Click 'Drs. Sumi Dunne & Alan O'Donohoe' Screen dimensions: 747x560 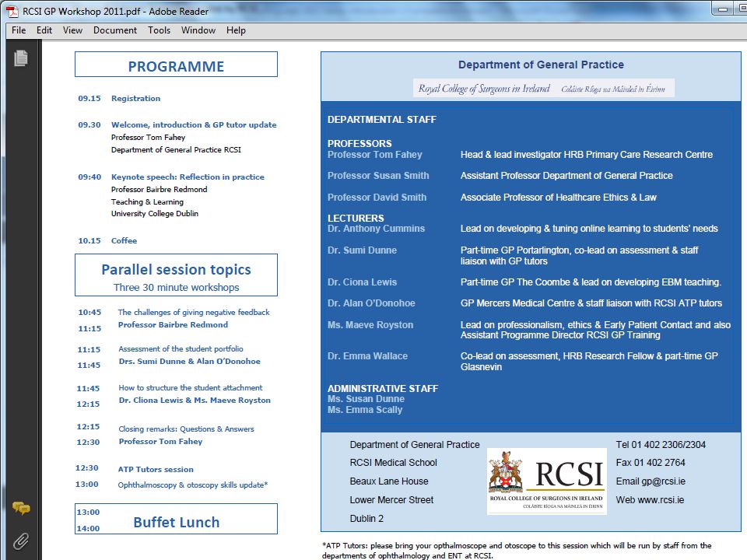pyautogui.click(x=190, y=362)
